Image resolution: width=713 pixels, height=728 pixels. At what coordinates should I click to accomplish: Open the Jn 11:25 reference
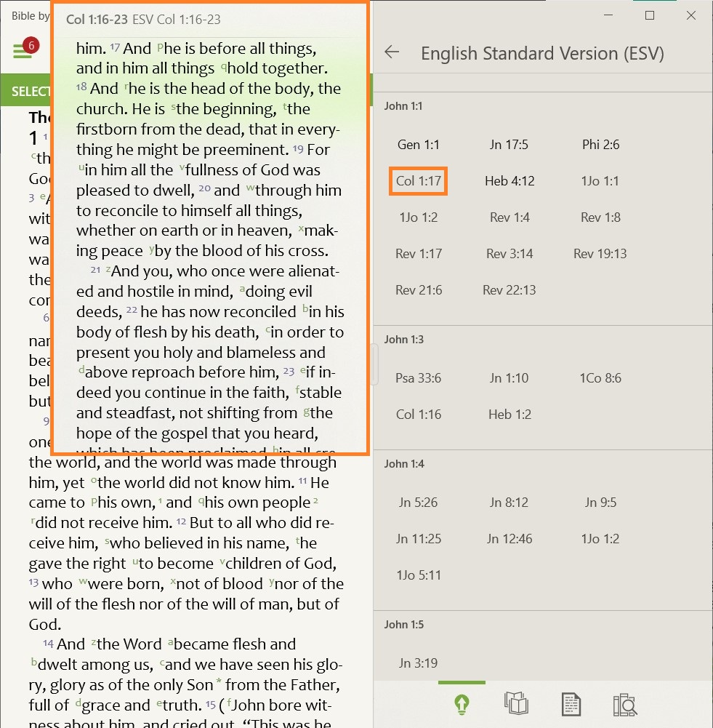[419, 539]
